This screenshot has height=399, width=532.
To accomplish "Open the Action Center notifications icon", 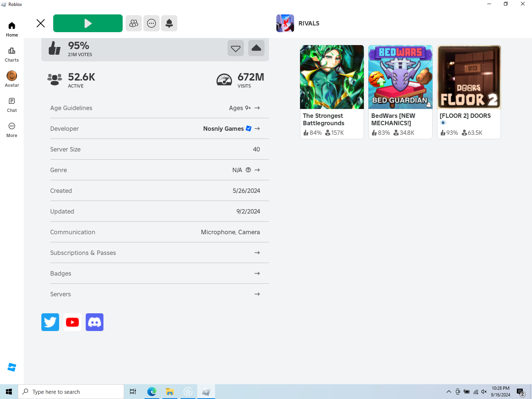I will click(x=521, y=392).
